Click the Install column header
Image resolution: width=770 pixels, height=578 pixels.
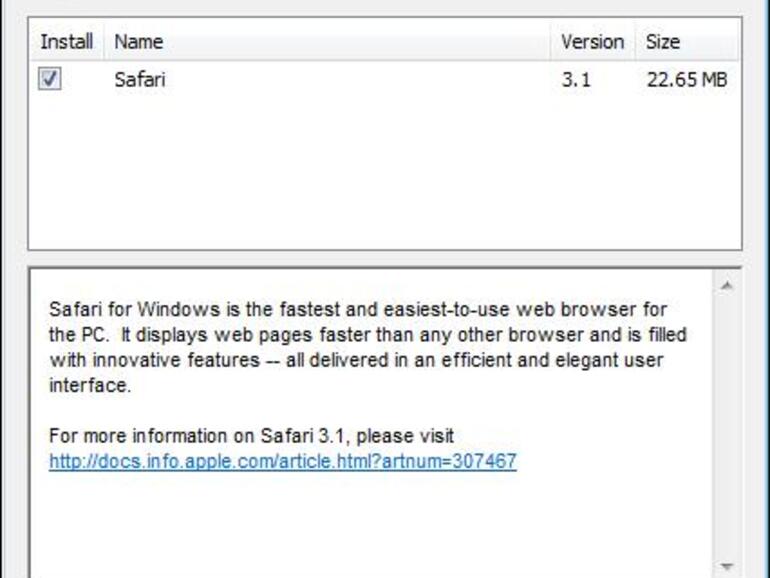point(66,42)
